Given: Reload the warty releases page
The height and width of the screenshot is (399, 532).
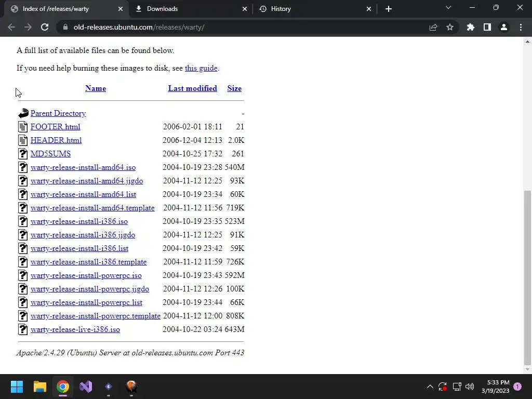Looking at the screenshot, I should (45, 27).
